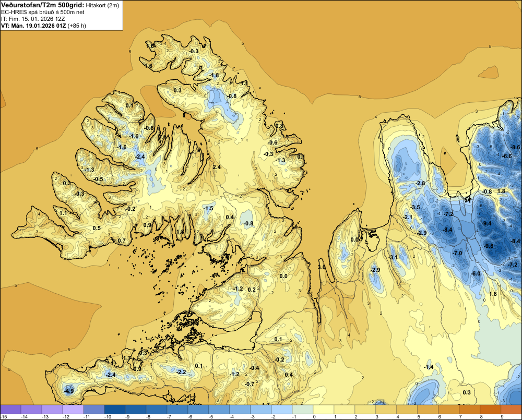This screenshot has height=420, width=522.
Task: Click the title text 'Veðurstofan/T2m 500grid:'
Action: pos(43,5)
